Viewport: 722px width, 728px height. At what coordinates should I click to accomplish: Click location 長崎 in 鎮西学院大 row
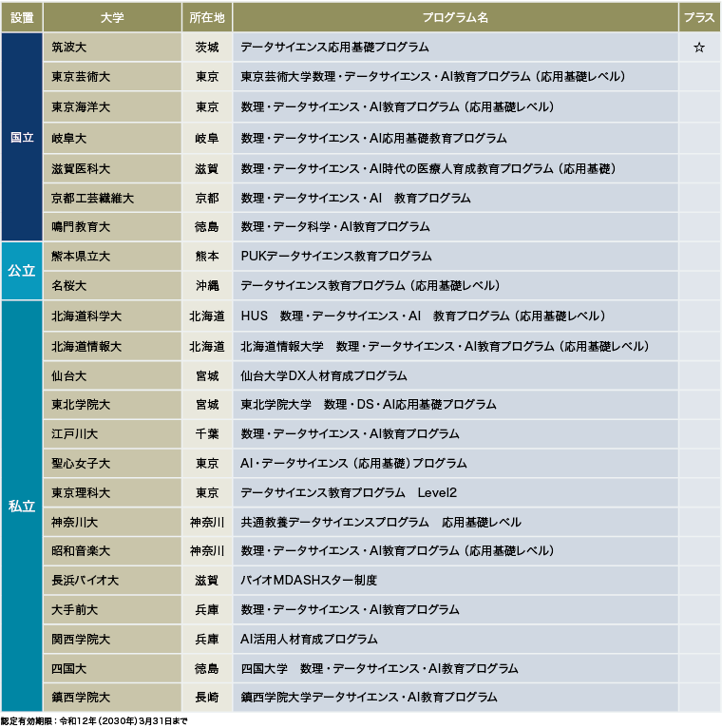pyautogui.click(x=207, y=698)
